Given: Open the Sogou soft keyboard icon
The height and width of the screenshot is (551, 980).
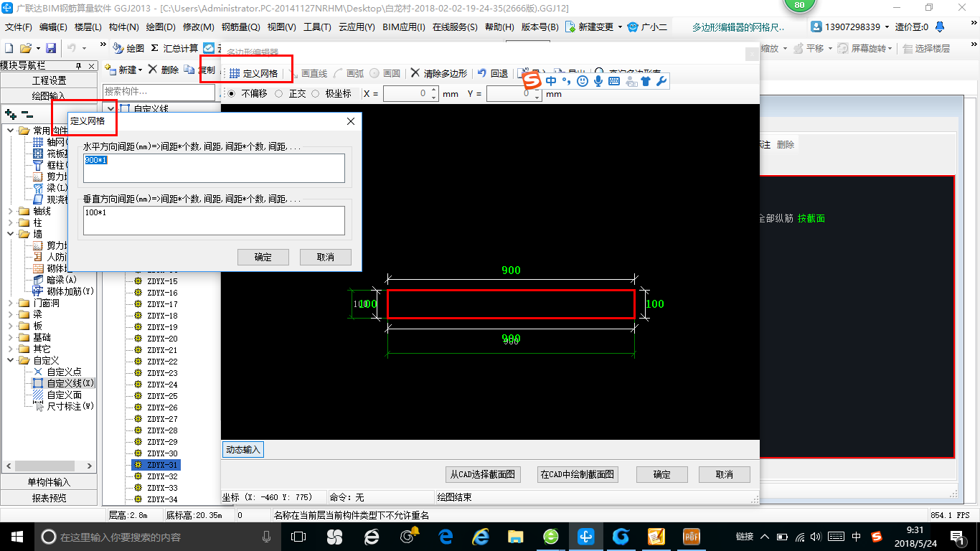Looking at the screenshot, I should click(614, 81).
